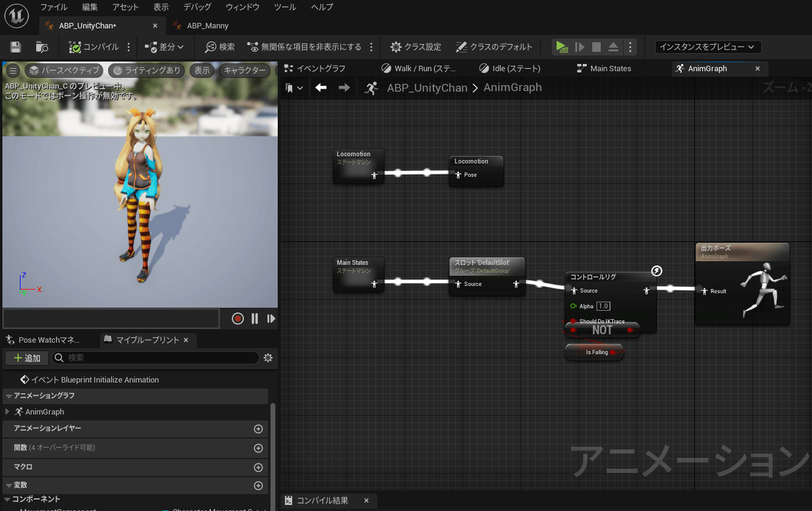Image resolution: width=812 pixels, height=511 pixels.
Task: Open クラス設定 class settings
Action: tap(416, 47)
